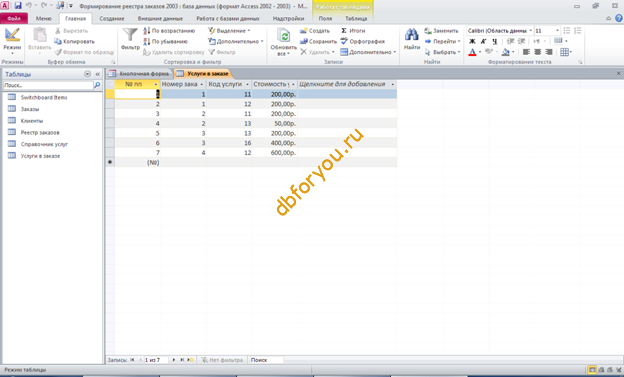Apply italic (К) text formatting
624x377 pixels.
pos(483,41)
